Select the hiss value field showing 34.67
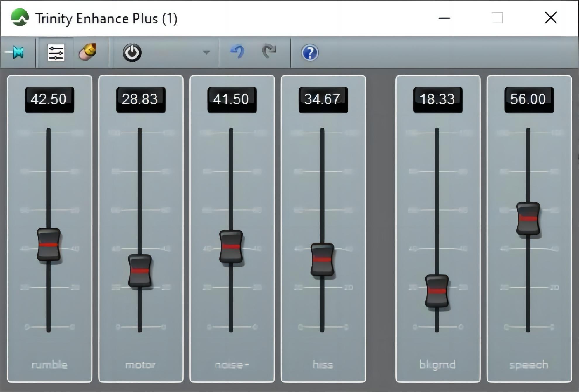Screen dimensions: 579x392 pos(323,99)
